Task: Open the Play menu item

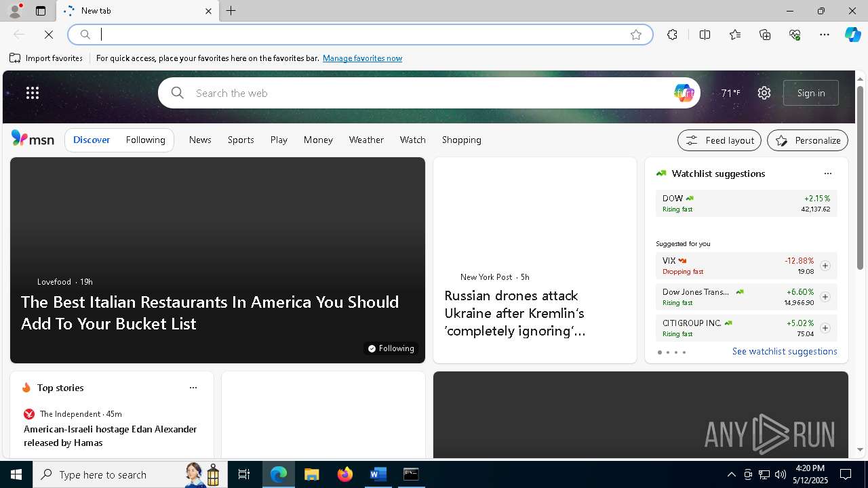Action: (279, 140)
